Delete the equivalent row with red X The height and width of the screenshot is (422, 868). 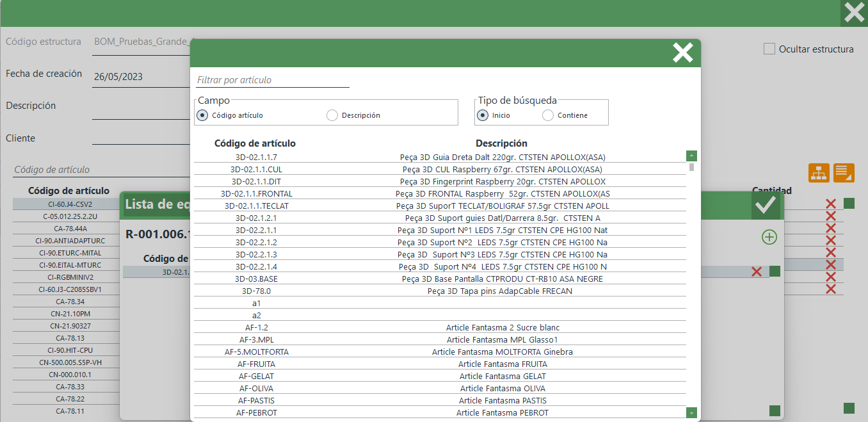[756, 272]
